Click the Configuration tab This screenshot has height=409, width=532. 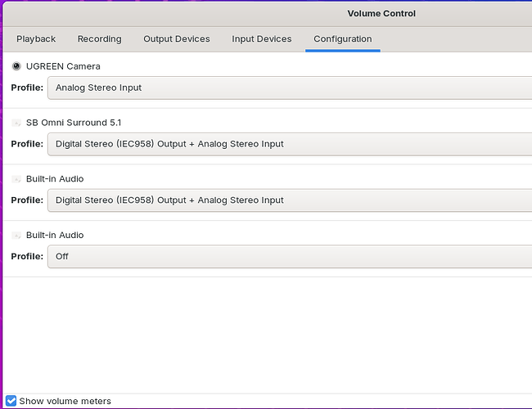343,39
